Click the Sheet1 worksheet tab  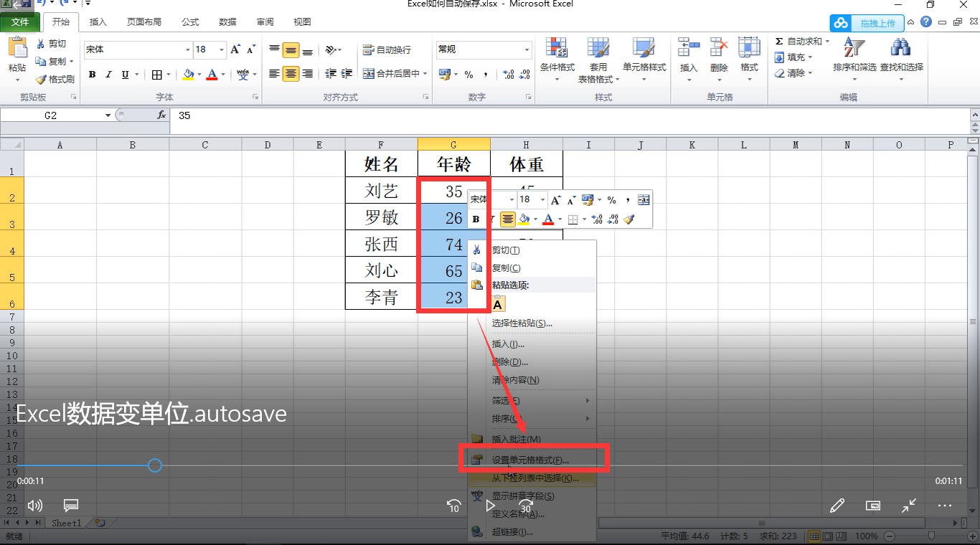tap(67, 523)
